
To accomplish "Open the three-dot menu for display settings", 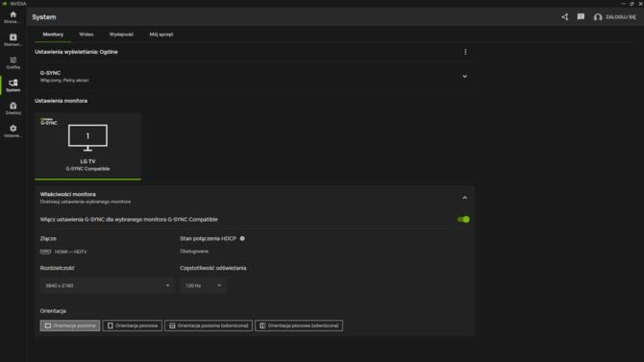I will (x=465, y=52).
